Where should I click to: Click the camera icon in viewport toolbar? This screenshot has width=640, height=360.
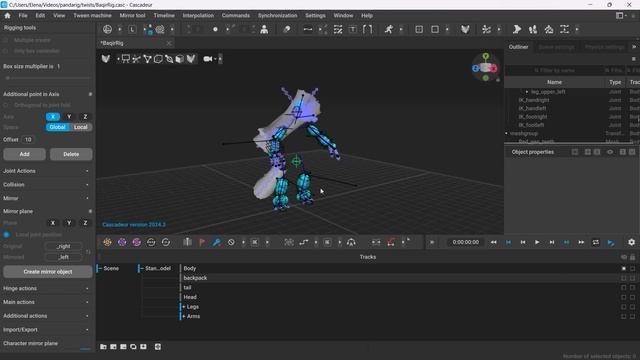(208, 59)
